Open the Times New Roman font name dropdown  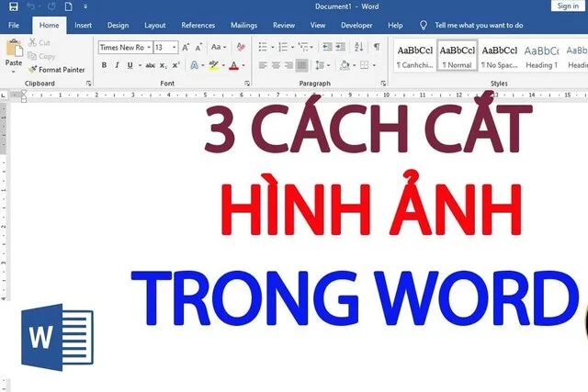(149, 47)
